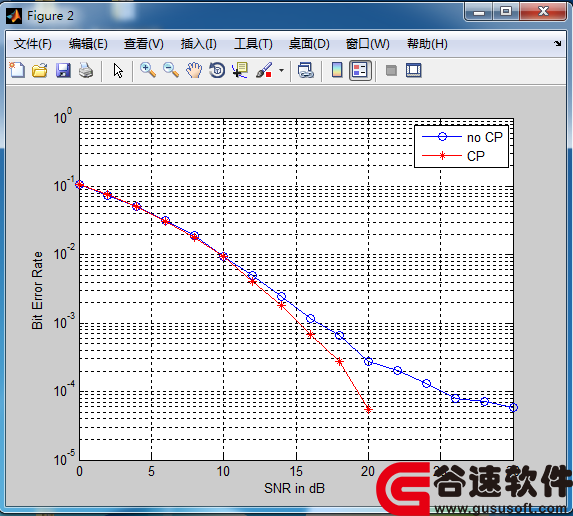Image resolution: width=573 pixels, height=516 pixels.
Task: Click the red CP data point at SNR 20
Action: (368, 410)
